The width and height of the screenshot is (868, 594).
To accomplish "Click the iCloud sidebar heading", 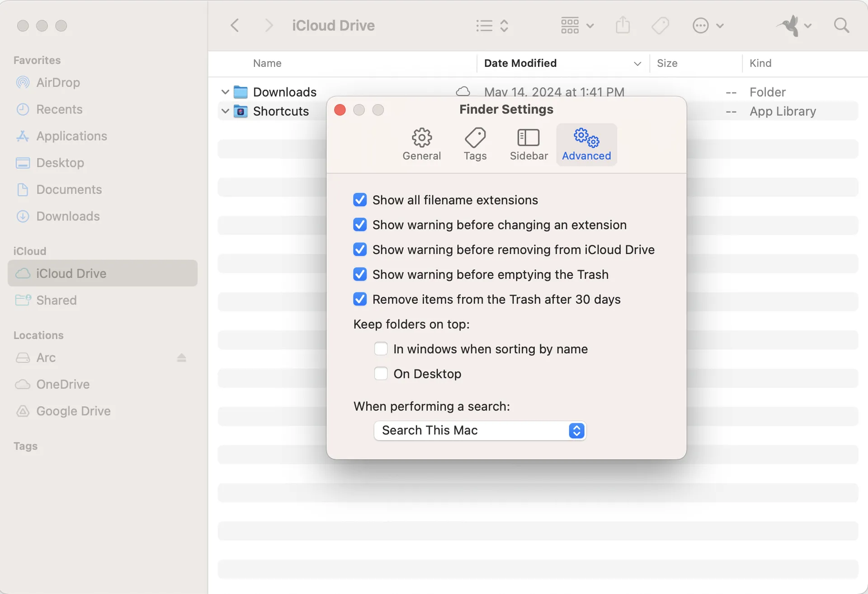I will click(30, 251).
